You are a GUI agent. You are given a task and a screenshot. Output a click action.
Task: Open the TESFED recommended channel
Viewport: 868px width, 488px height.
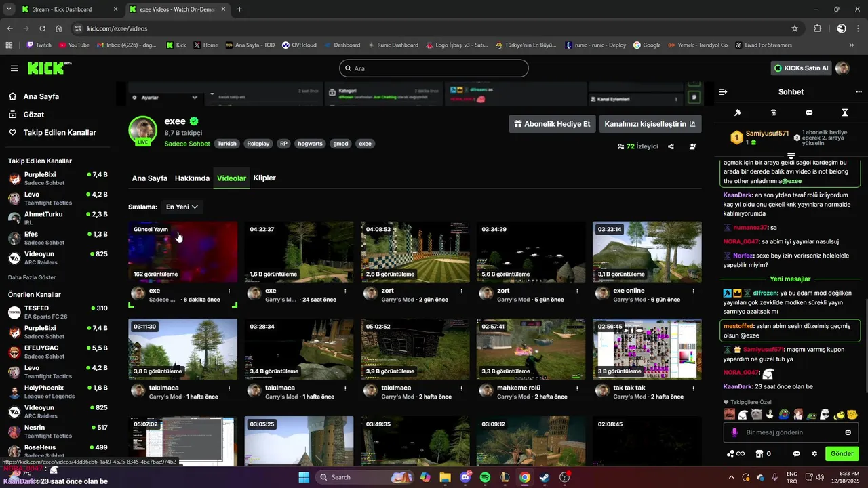click(x=58, y=312)
